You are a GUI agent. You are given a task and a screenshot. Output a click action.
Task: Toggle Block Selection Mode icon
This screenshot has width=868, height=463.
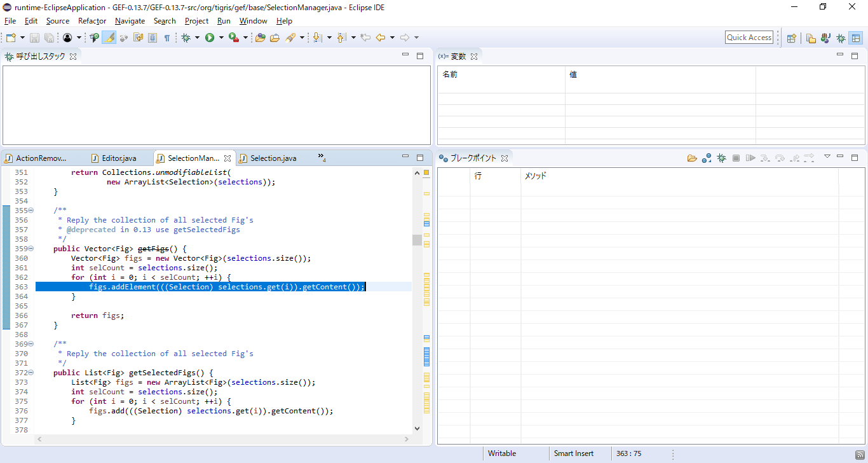(x=153, y=38)
